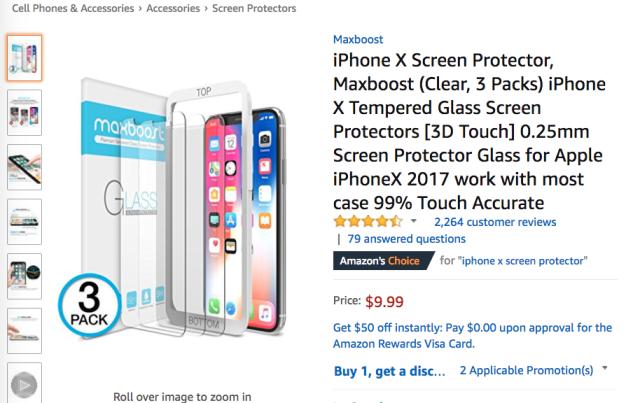
Task: Expand the Applicable Promotion(s) dropdown
Action: point(605,370)
